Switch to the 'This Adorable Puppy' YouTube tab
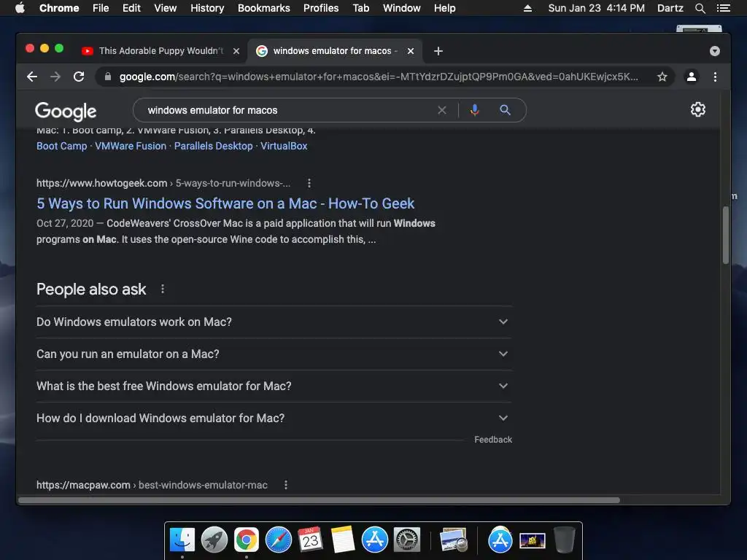The width and height of the screenshot is (747, 560). click(x=160, y=51)
